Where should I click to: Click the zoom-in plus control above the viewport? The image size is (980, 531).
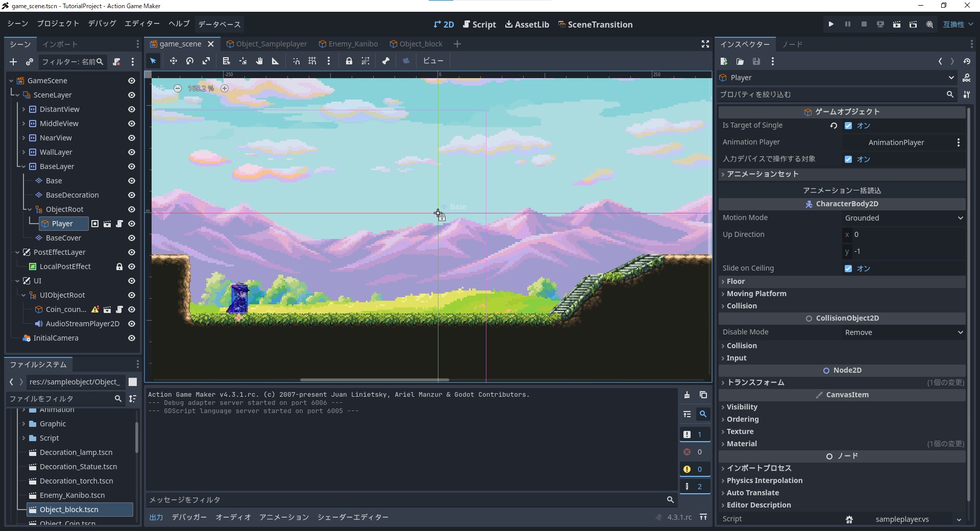pos(225,88)
